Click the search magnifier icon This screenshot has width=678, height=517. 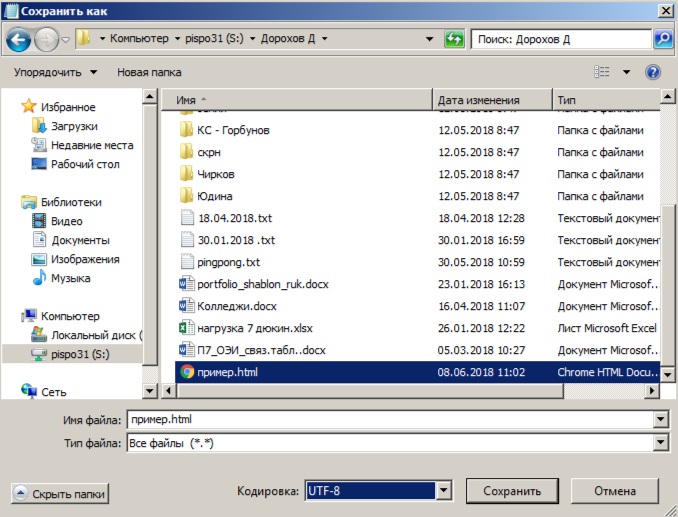(662, 39)
